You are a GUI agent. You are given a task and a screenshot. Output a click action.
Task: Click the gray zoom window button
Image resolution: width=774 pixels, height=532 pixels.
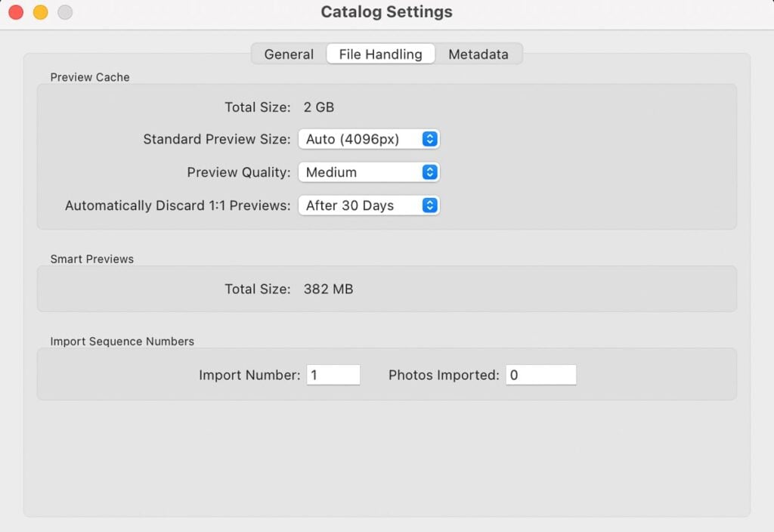pyautogui.click(x=65, y=12)
